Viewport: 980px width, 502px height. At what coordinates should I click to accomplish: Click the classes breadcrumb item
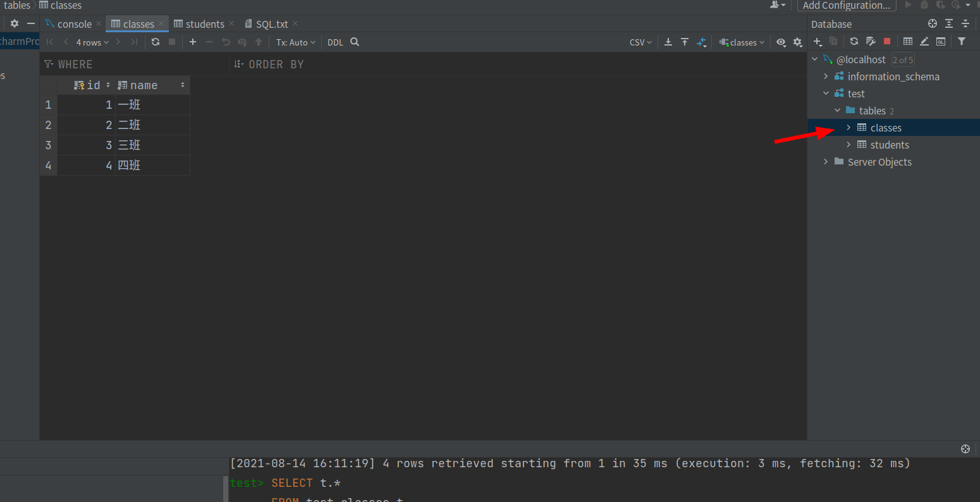60,6
